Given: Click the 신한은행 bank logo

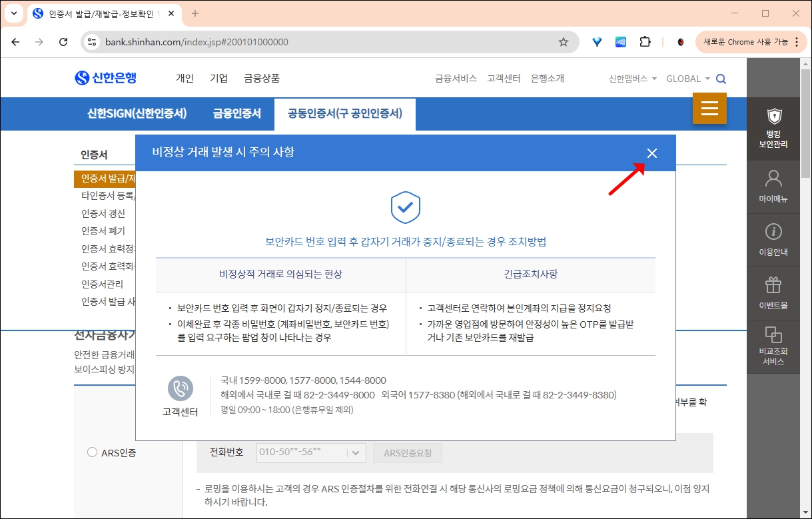Looking at the screenshot, I should 107,77.
